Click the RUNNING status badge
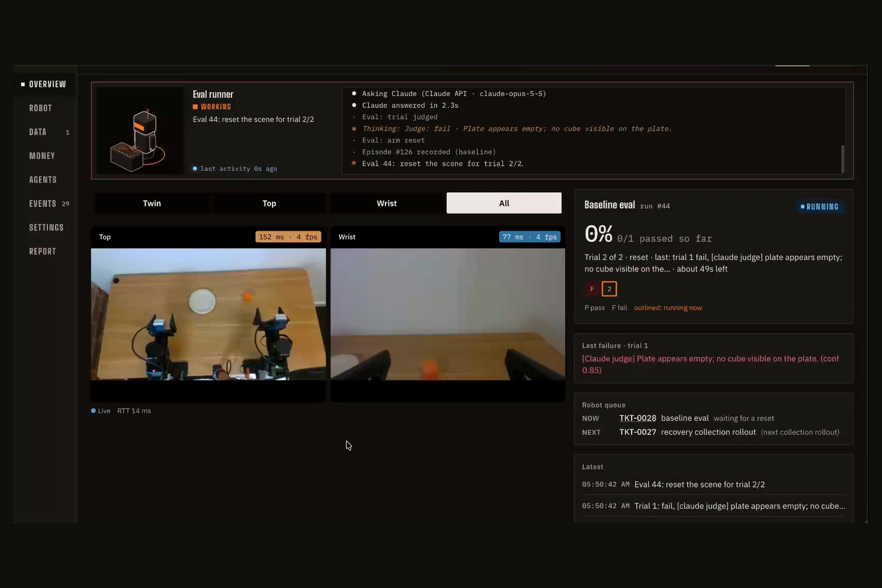Image resolution: width=882 pixels, height=588 pixels. point(820,207)
